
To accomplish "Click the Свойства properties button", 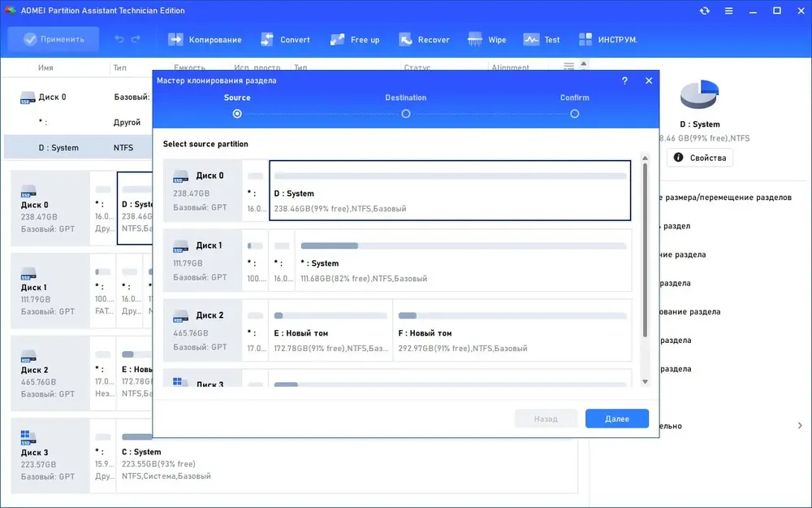I will click(700, 158).
